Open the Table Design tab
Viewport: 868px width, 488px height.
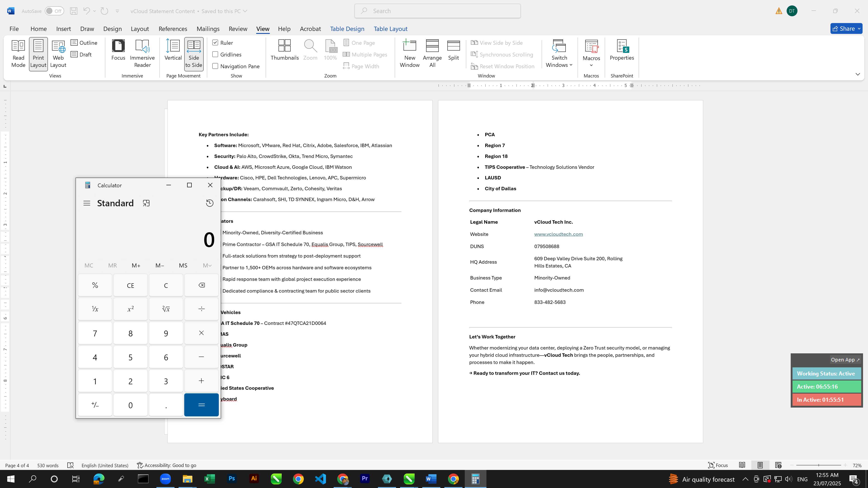[347, 29]
